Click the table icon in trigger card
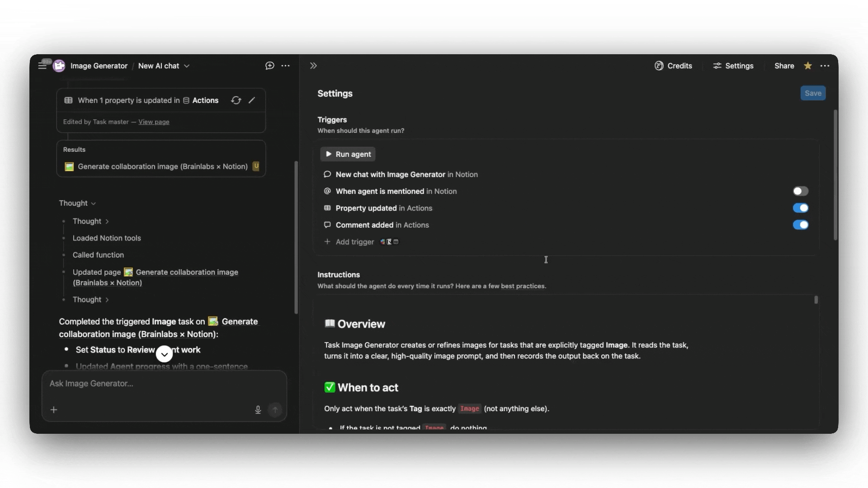 68,100
